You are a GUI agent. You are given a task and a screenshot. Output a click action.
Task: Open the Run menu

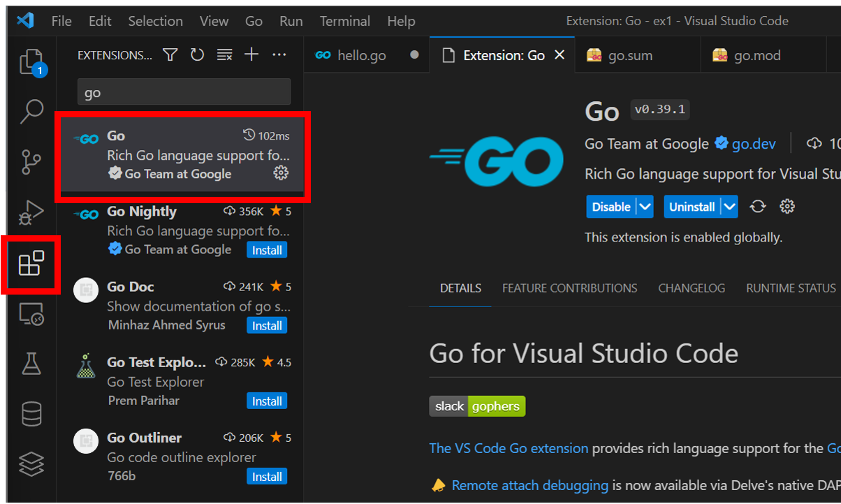[x=291, y=21]
